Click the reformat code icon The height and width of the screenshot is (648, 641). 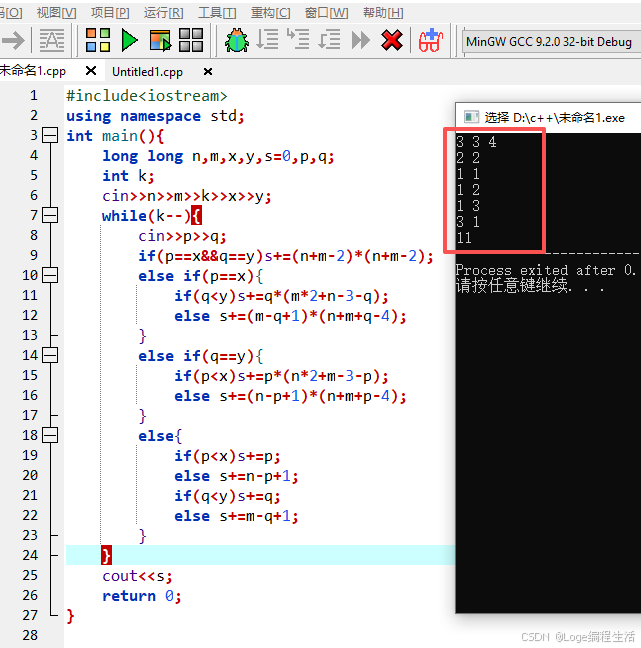52,40
